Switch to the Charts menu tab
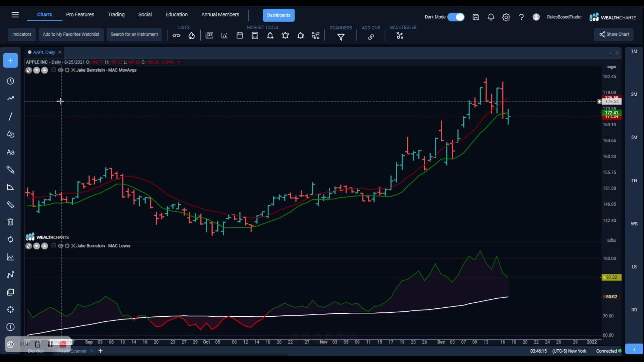644x362 pixels. pyautogui.click(x=45, y=14)
